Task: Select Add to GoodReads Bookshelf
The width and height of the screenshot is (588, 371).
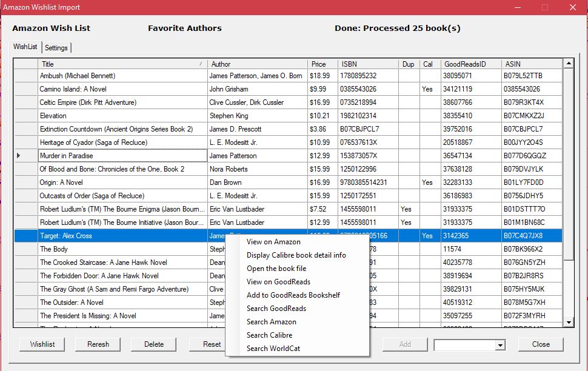Action: (x=297, y=295)
